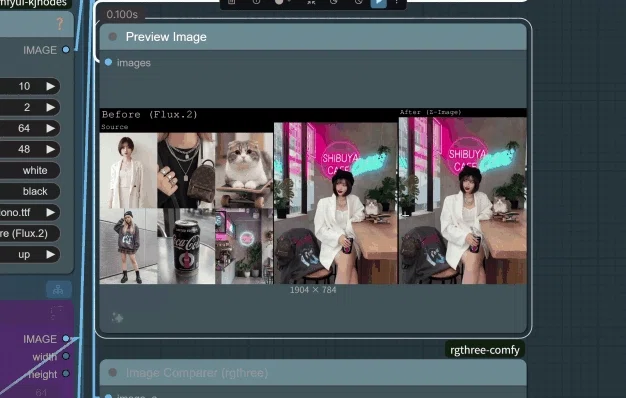Image resolution: width=626 pixels, height=398 pixels.
Task: Click the white color text field
Action: tap(30, 170)
